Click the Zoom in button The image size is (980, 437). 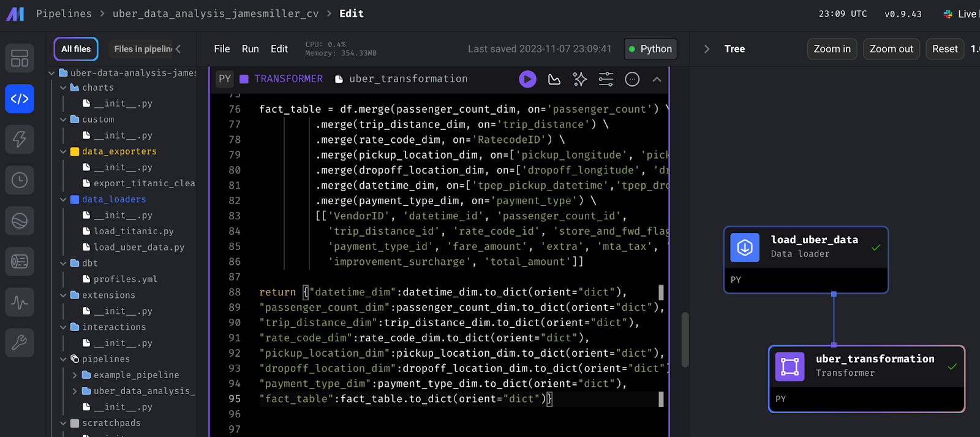[832, 49]
